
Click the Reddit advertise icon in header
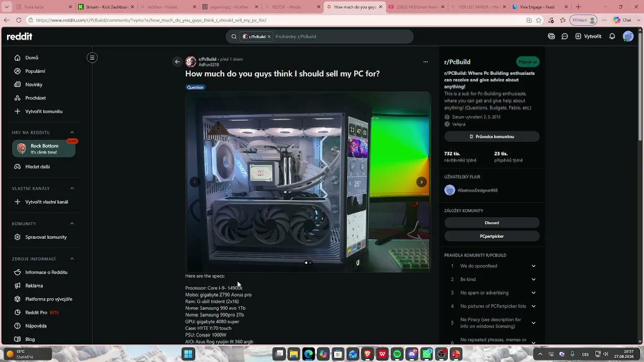click(551, 36)
